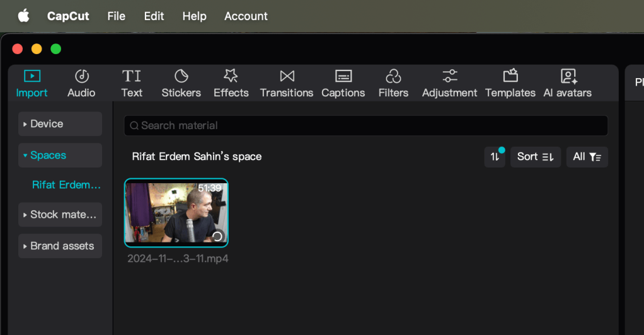This screenshot has height=335, width=644.
Task: Open the Filters circles icon
Action: (x=393, y=76)
